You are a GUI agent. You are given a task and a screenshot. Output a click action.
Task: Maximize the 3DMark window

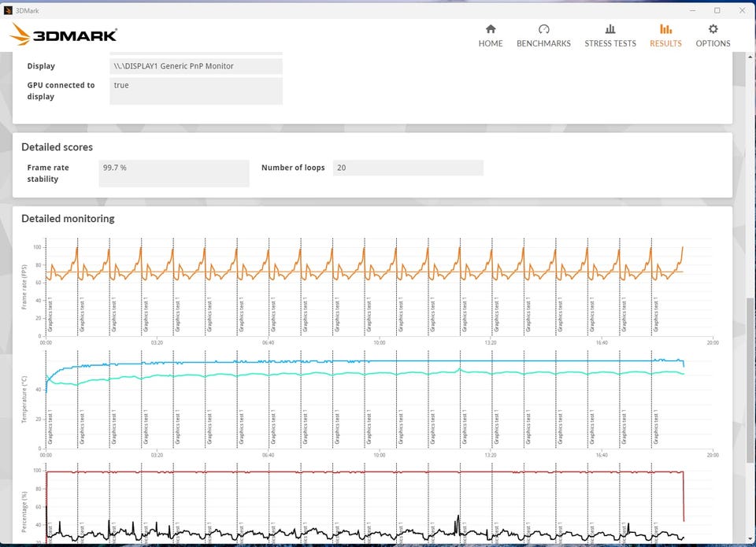click(x=717, y=10)
